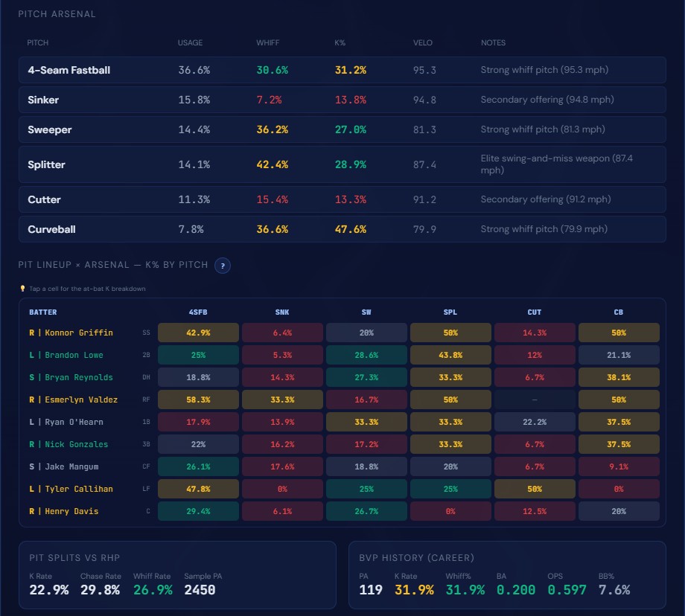
Task: Click the BvP BB% value 7.6%
Action: click(614, 590)
